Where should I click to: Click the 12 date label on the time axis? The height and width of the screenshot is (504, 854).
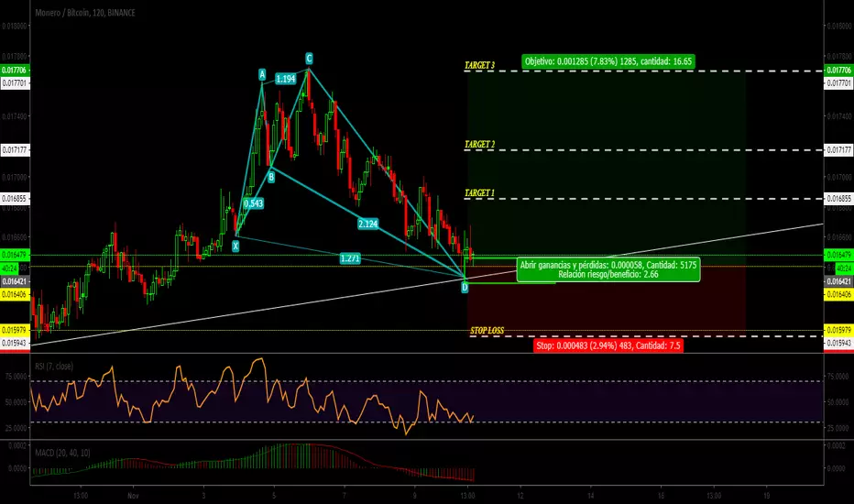(x=520, y=496)
